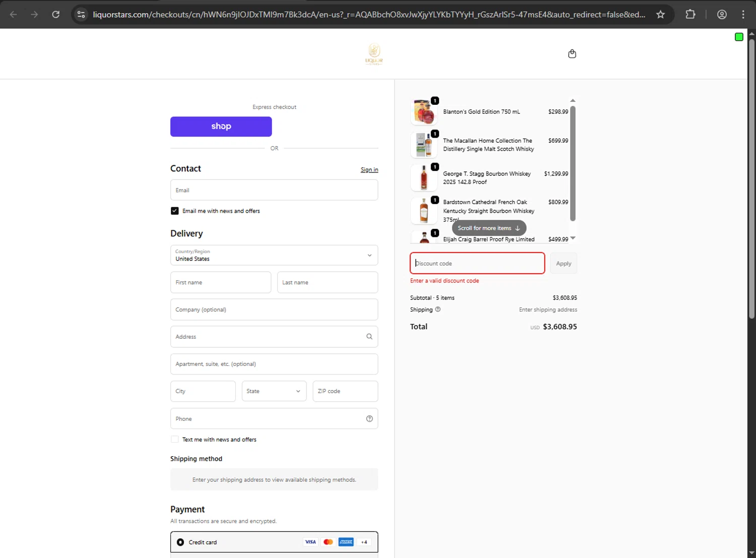Click Macallan Home Collection product thumbnail
This screenshot has height=558, width=756.
424,145
